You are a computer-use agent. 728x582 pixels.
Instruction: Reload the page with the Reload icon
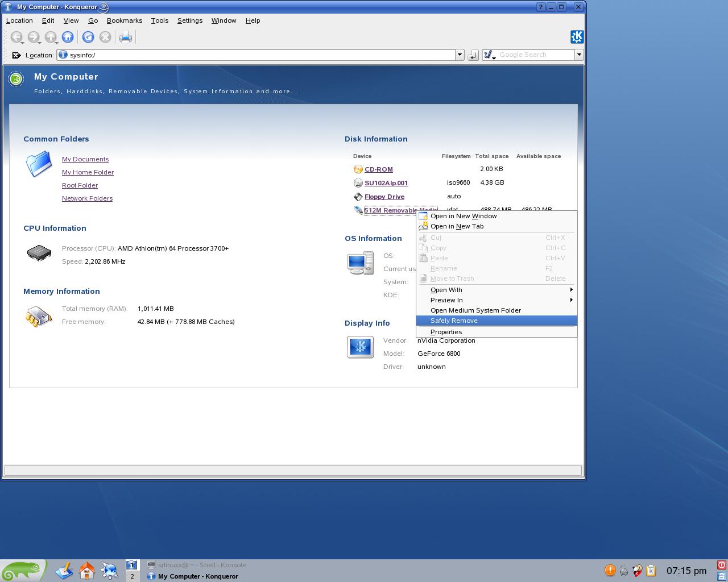(88, 38)
